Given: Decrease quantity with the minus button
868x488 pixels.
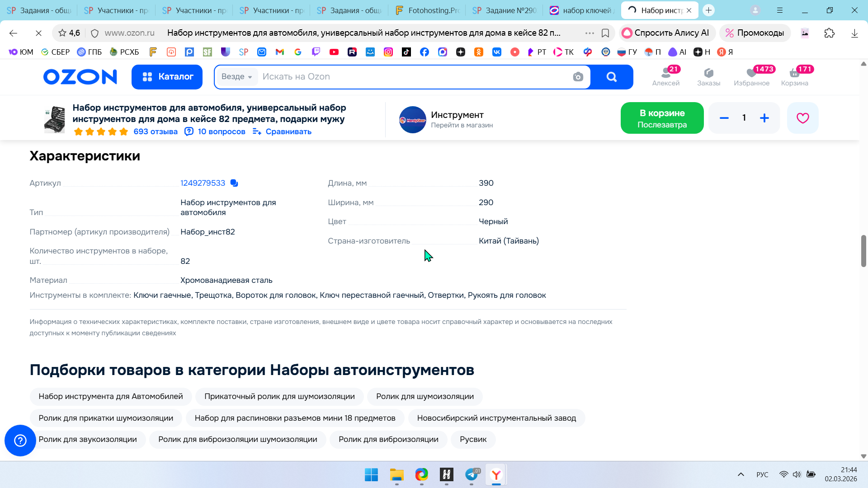Looking at the screenshot, I should tap(724, 118).
